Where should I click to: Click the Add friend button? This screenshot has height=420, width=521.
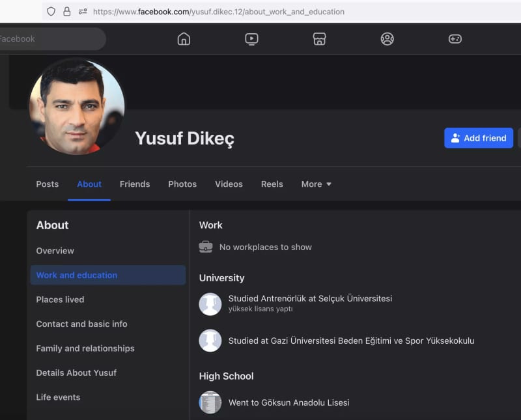[479, 138]
